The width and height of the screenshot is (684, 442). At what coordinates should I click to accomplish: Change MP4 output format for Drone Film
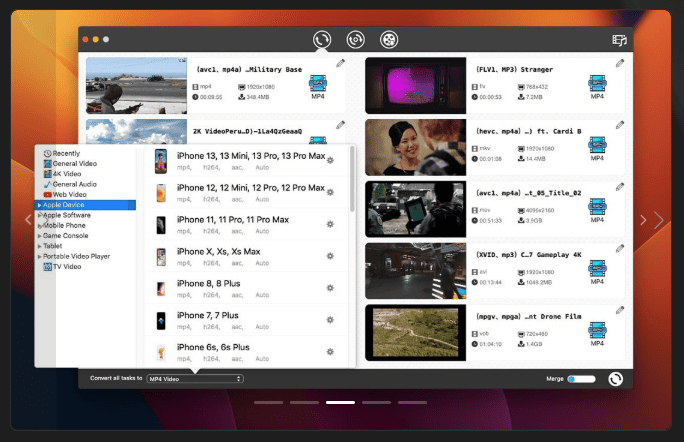click(597, 334)
